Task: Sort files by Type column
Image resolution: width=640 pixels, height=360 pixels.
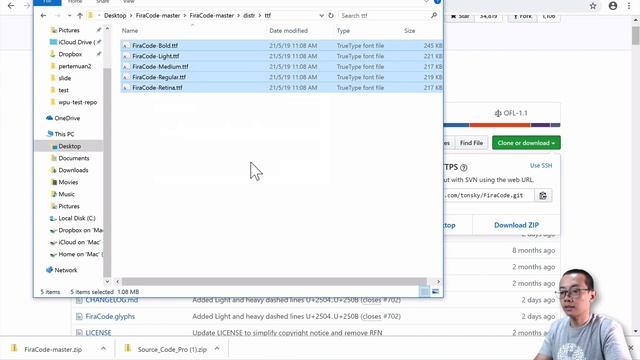Action: [x=343, y=31]
